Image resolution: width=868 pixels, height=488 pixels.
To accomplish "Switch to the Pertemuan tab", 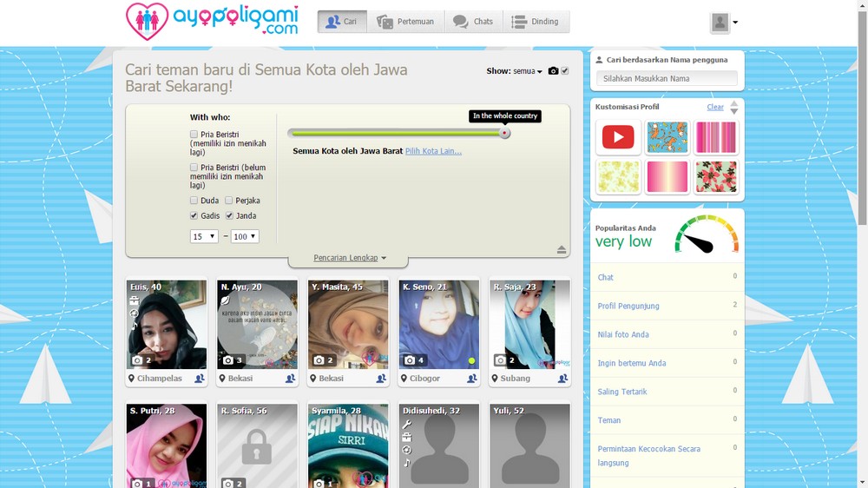I will pyautogui.click(x=405, y=22).
